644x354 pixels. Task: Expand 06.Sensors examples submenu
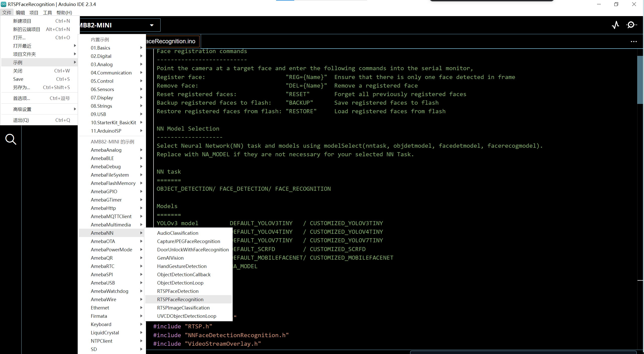point(112,89)
